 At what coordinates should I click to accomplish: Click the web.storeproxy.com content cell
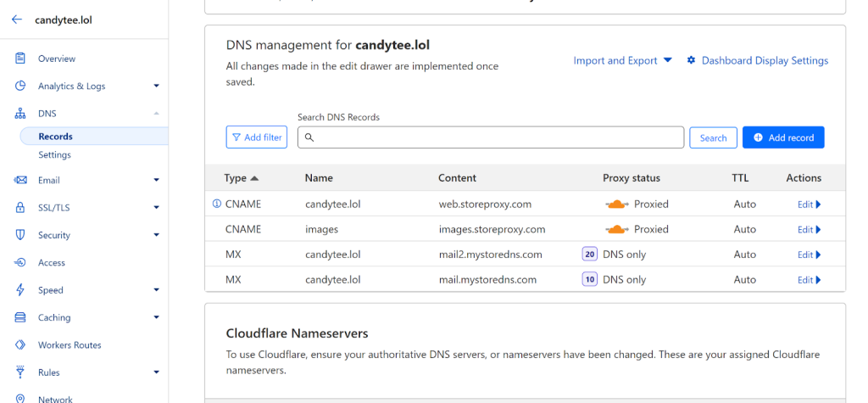coord(485,204)
